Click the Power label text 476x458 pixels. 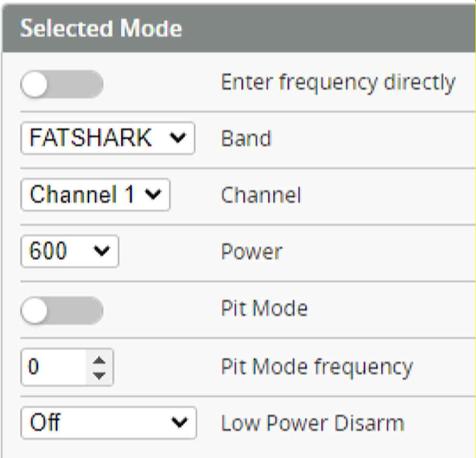click(252, 252)
